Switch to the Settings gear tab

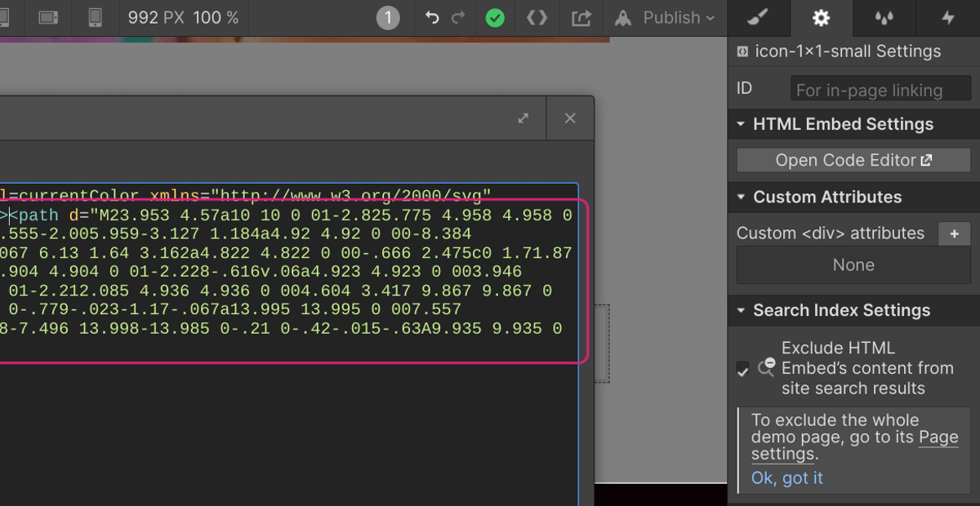coord(821,17)
